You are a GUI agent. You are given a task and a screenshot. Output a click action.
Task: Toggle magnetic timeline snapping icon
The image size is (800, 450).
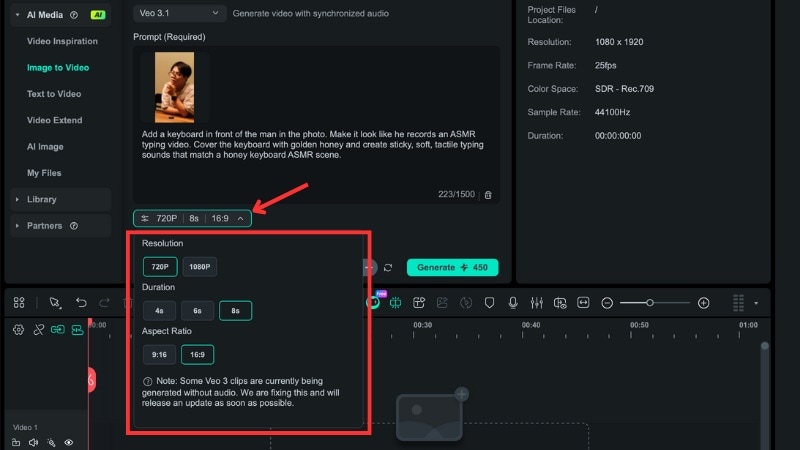click(77, 330)
